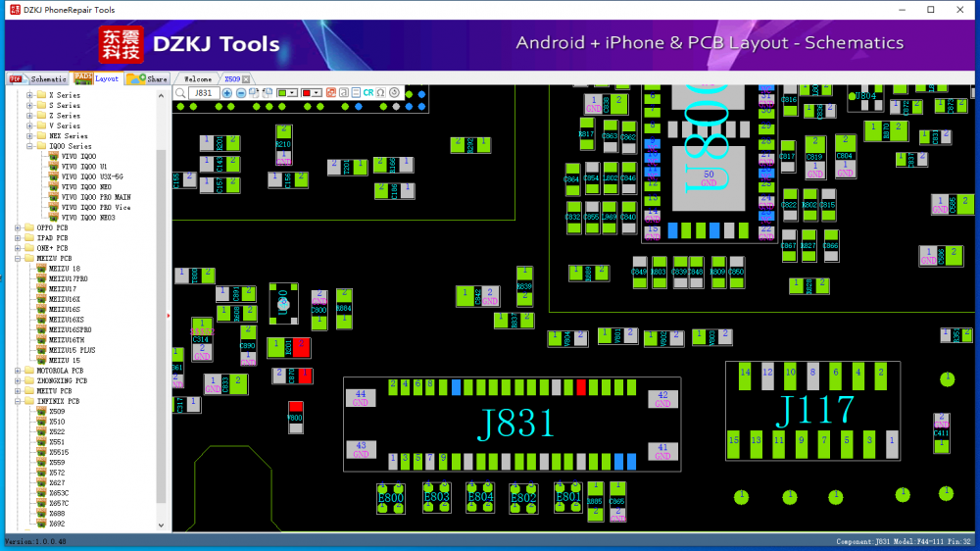Click the scroll down arrow of device tree
980x551 pixels.
pos(163,526)
